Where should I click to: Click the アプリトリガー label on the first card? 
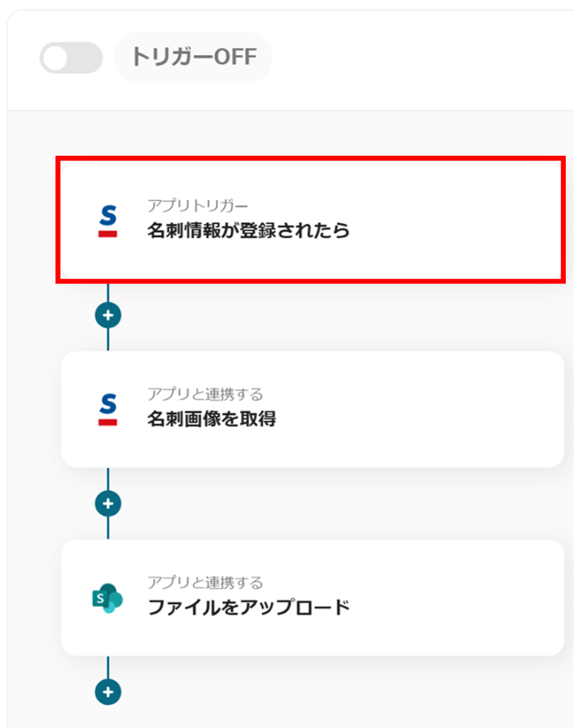pos(197,206)
